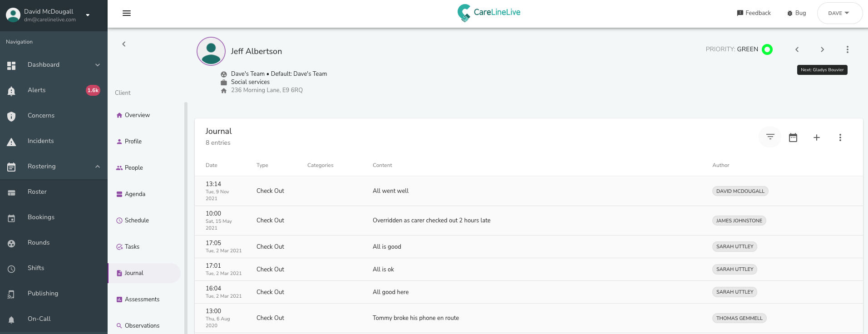Viewport: 868px width, 334px height.
Task: Open journal more options menu
Action: point(840,138)
